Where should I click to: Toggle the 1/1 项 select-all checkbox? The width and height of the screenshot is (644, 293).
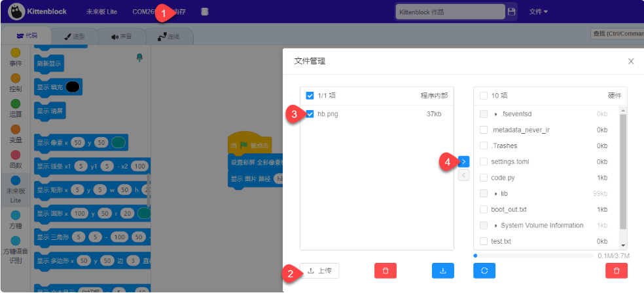(310, 96)
